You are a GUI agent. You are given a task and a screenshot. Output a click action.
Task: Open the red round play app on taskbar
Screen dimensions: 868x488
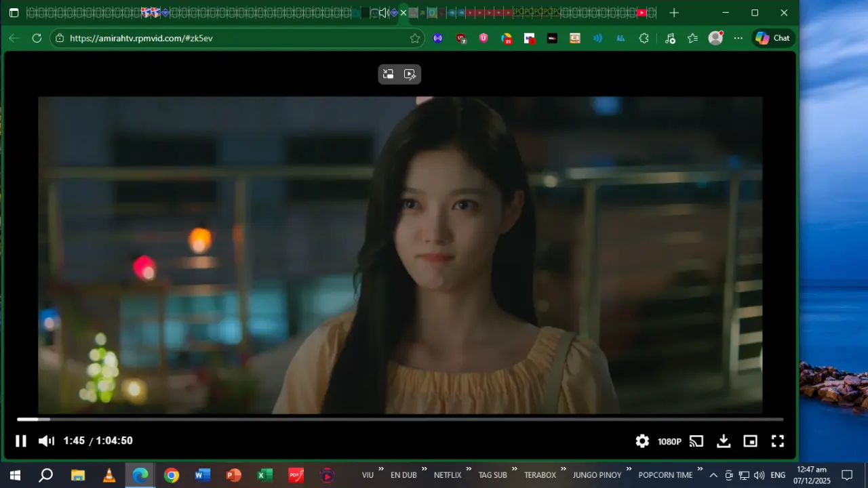click(328, 475)
